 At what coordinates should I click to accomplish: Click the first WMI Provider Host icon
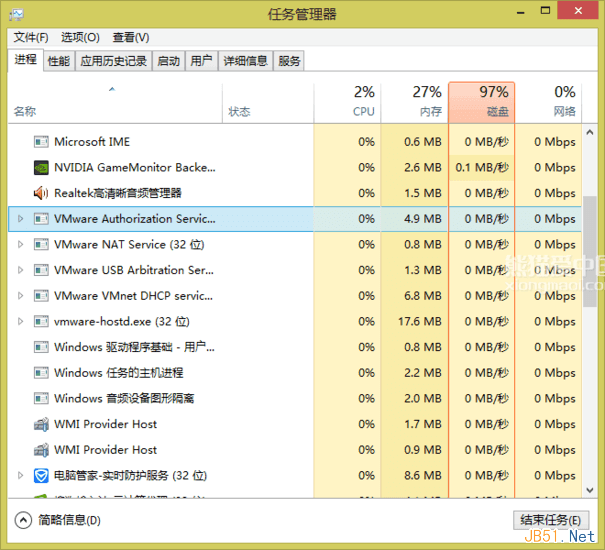41,424
